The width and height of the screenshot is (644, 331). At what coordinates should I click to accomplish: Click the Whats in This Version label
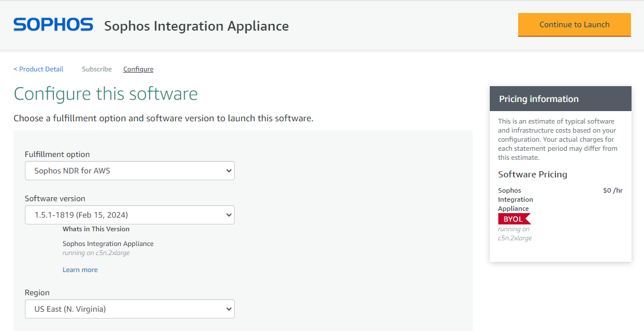point(96,229)
